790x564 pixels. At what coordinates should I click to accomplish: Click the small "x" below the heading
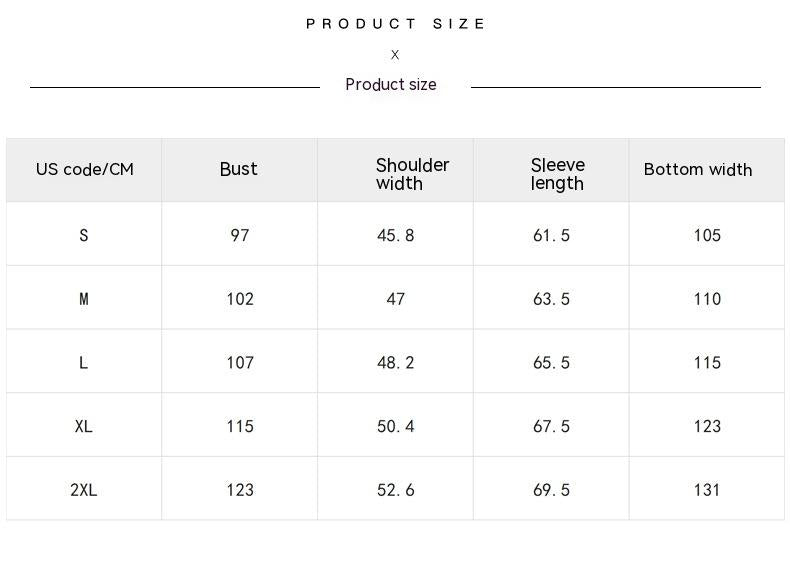tap(395, 55)
